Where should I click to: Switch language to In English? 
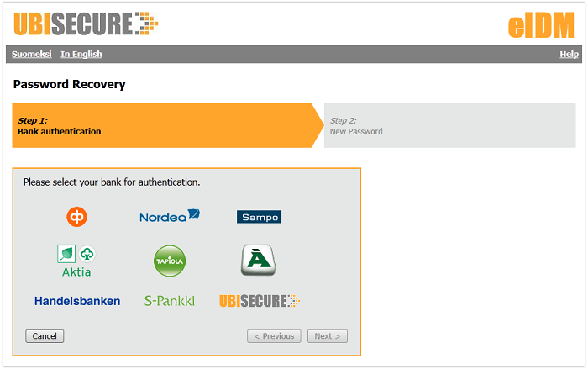click(x=81, y=54)
